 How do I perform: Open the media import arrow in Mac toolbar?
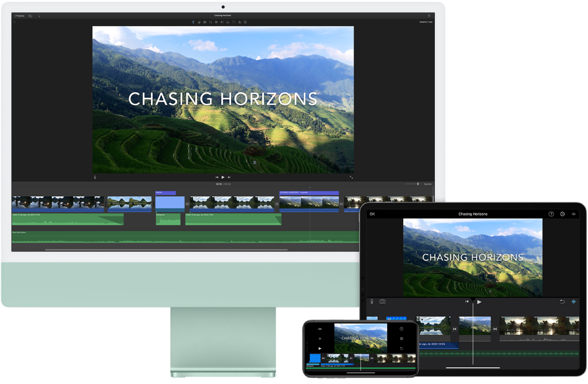40,16
